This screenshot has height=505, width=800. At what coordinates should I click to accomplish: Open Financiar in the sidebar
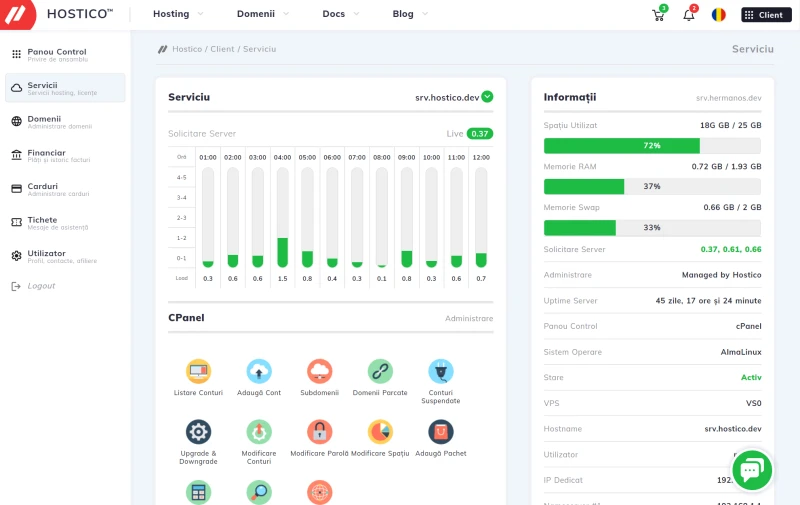click(x=65, y=155)
